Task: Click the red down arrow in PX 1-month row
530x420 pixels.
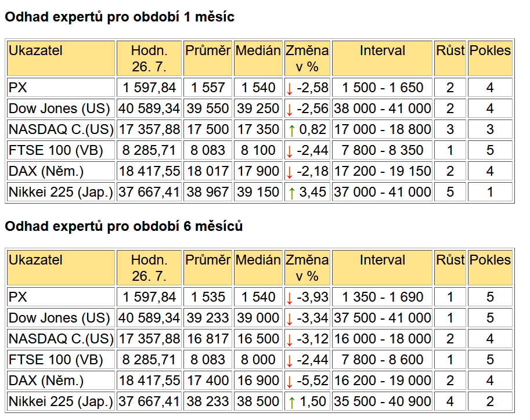Action: coord(289,89)
